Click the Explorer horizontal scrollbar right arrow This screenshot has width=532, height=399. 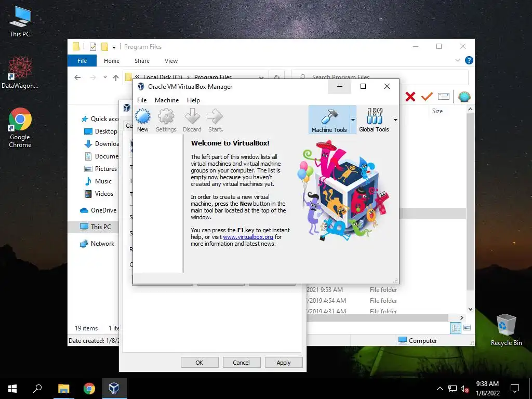tap(462, 317)
